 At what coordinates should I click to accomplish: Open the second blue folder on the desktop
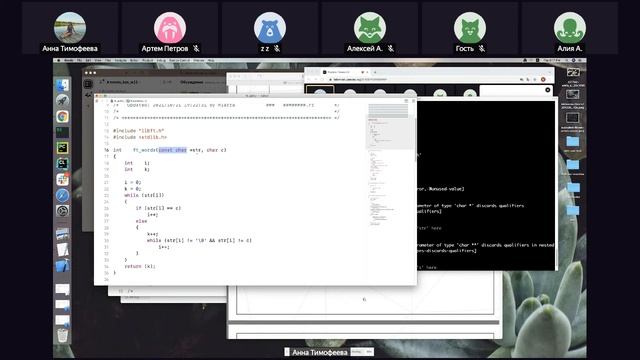tap(573, 165)
